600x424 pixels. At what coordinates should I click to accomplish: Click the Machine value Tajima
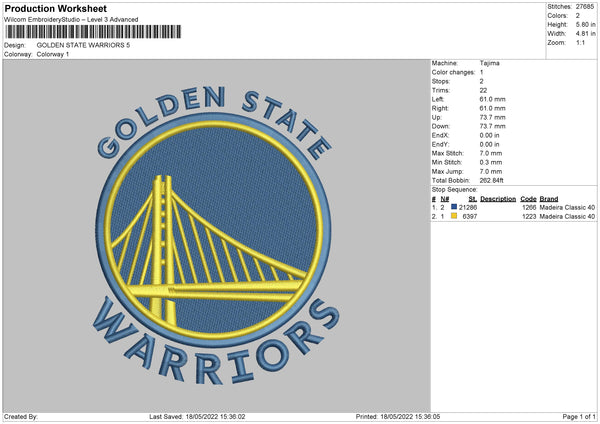(x=489, y=63)
